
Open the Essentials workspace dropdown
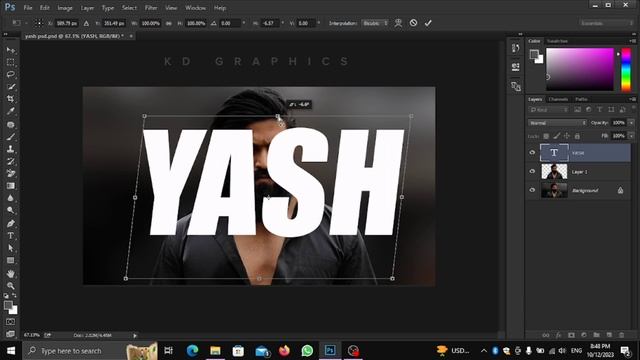pyautogui.click(x=605, y=23)
